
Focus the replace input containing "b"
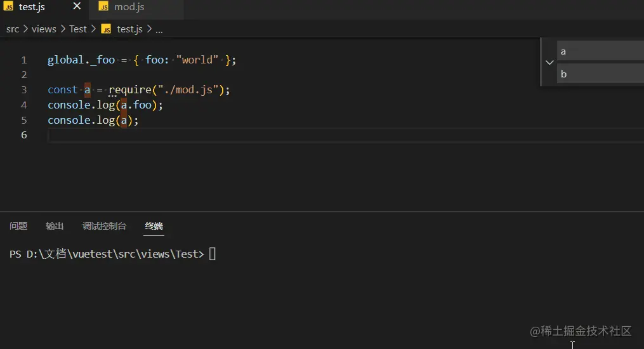[600, 74]
